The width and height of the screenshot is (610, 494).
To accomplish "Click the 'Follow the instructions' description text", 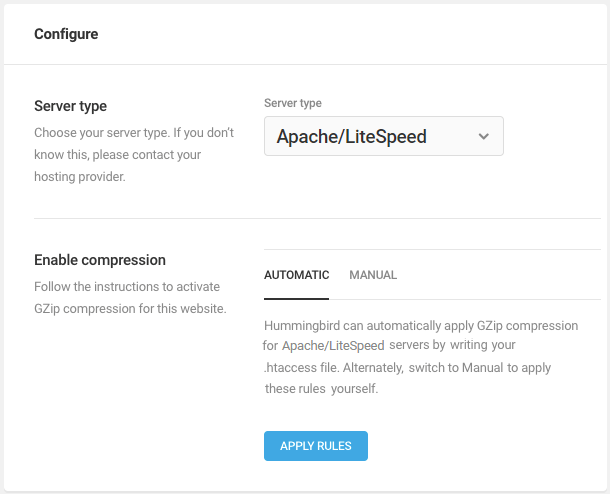I will point(130,298).
